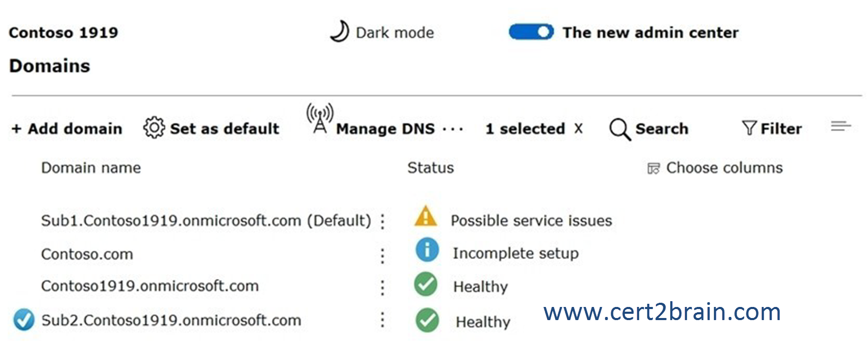Open the list view options icon

(841, 126)
